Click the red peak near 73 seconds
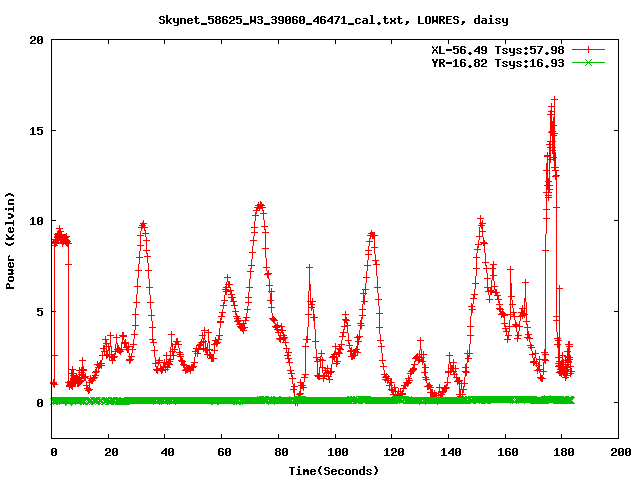This screenshot has width=640, height=480. (260, 204)
